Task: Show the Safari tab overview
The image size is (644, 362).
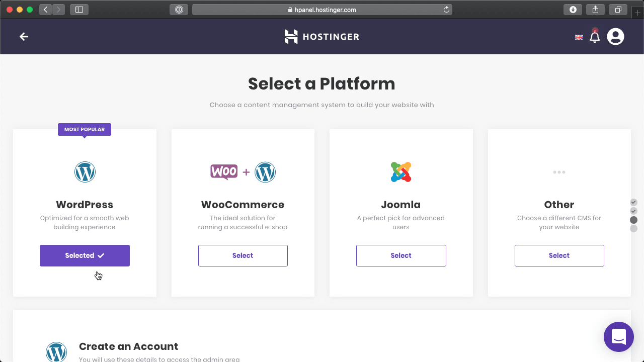Action: (618, 9)
